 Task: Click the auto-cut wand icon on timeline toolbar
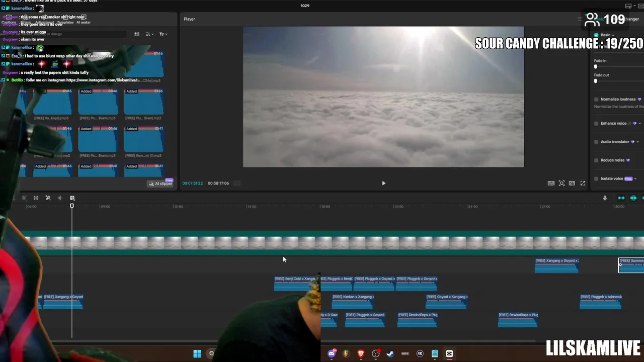48,198
